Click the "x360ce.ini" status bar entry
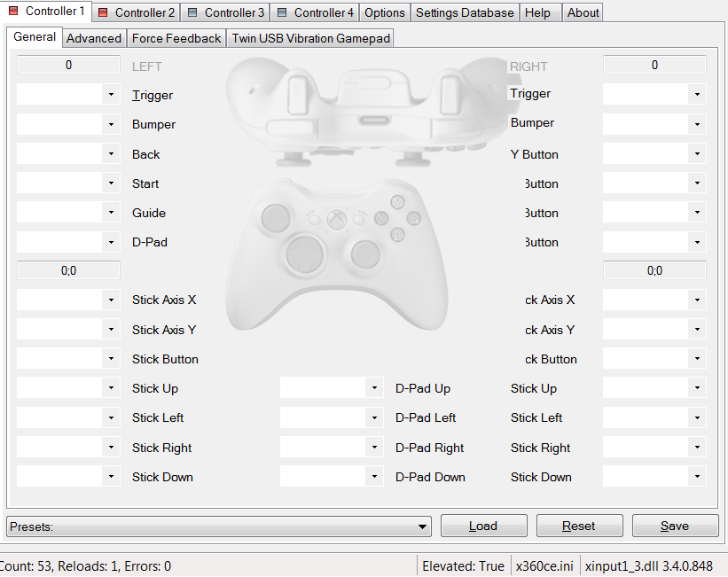Image resolution: width=728 pixels, height=577 pixels. tap(544, 565)
